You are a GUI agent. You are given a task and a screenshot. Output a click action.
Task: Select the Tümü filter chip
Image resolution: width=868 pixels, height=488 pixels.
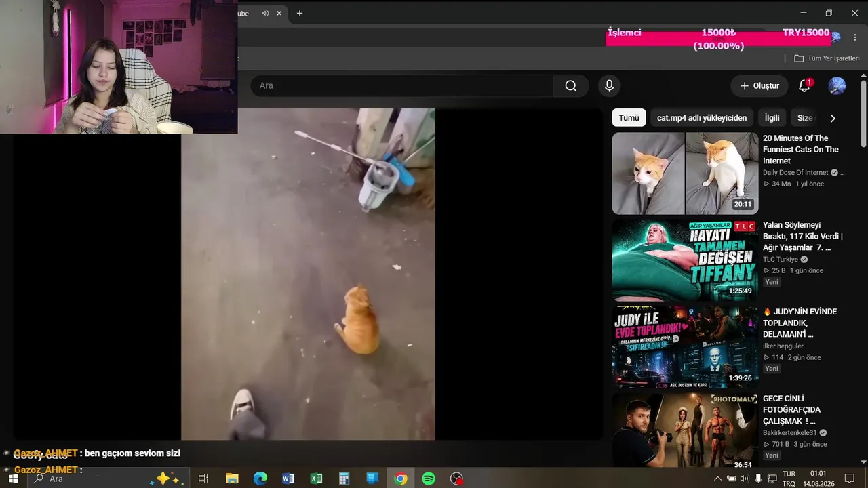click(629, 118)
